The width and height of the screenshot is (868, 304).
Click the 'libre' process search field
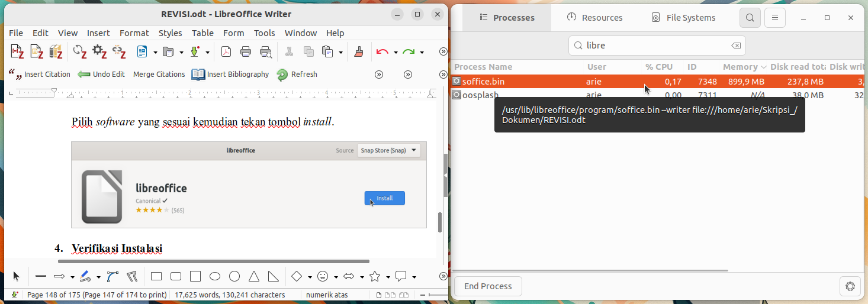657,46
